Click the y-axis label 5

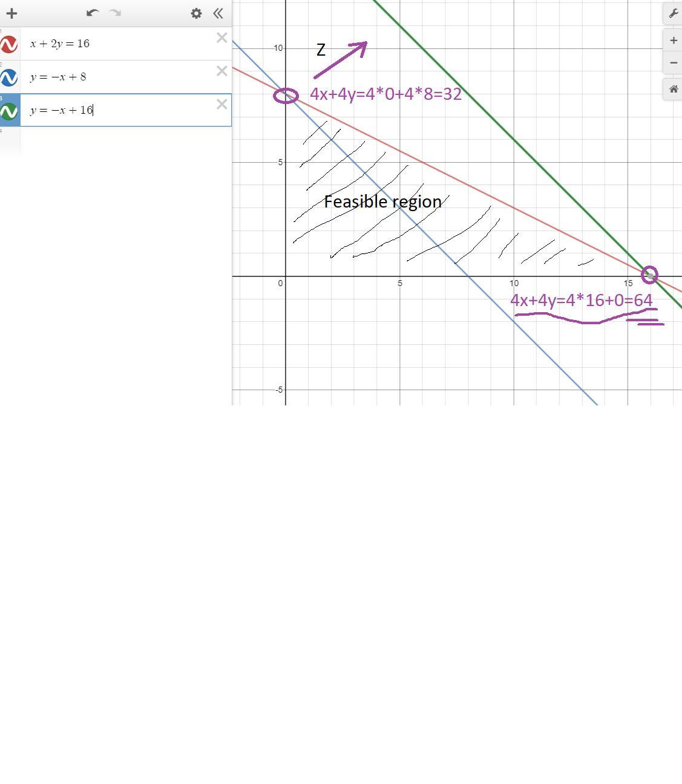tap(280, 162)
